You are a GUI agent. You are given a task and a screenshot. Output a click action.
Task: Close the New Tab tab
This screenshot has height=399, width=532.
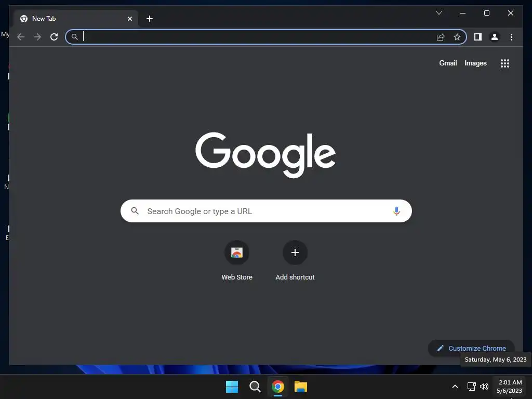(x=129, y=19)
